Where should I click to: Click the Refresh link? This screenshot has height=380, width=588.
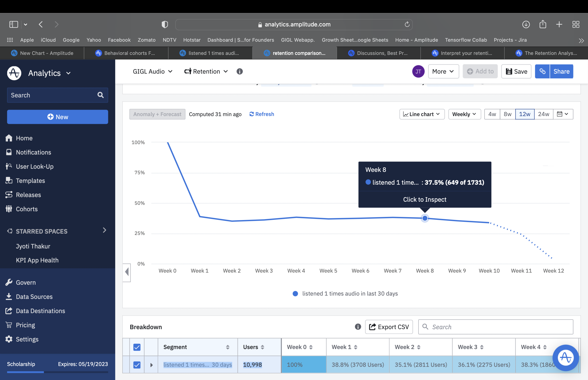[x=262, y=114]
